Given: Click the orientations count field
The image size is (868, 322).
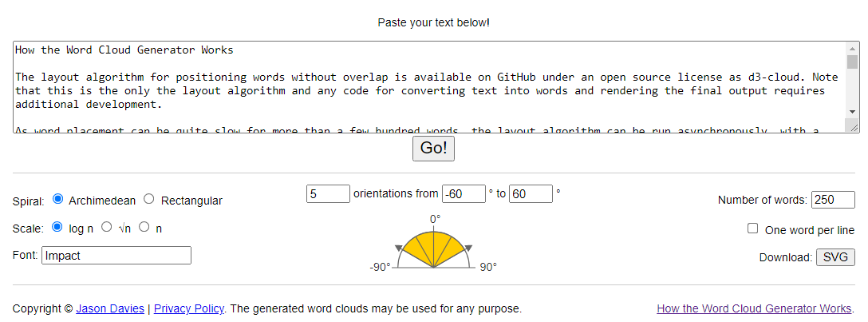Looking at the screenshot, I should point(328,193).
